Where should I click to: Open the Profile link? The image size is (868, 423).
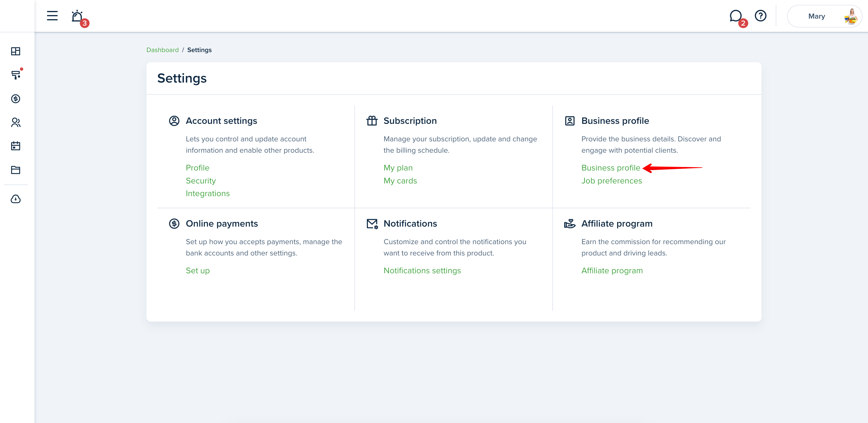[197, 168]
